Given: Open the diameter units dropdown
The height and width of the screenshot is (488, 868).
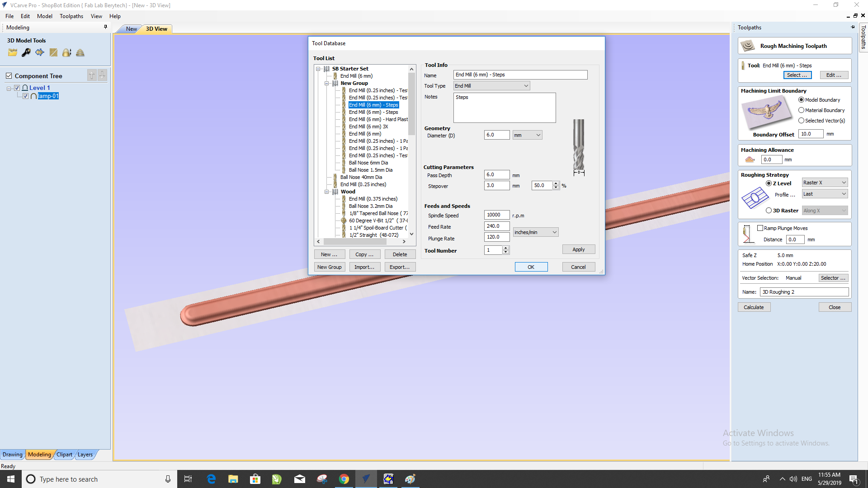Looking at the screenshot, I should (527, 135).
